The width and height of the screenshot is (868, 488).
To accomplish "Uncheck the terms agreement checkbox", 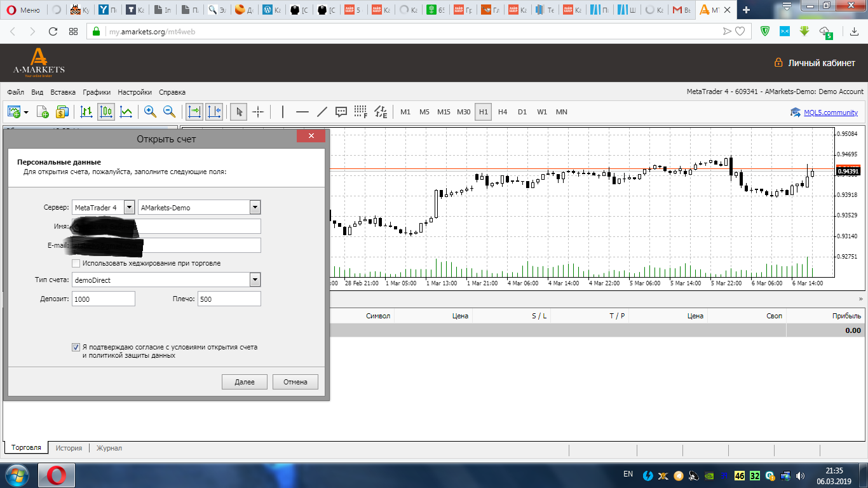I will pyautogui.click(x=76, y=348).
